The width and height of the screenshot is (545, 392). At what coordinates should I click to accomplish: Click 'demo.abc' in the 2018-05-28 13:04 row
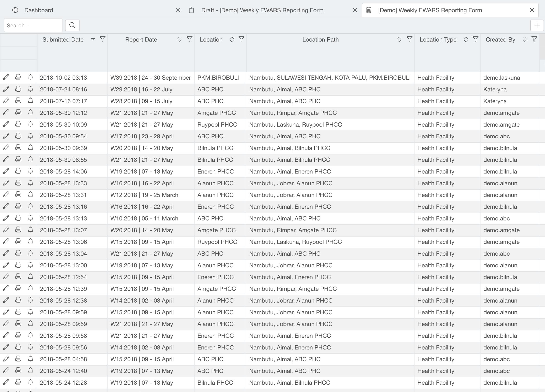[496, 254]
